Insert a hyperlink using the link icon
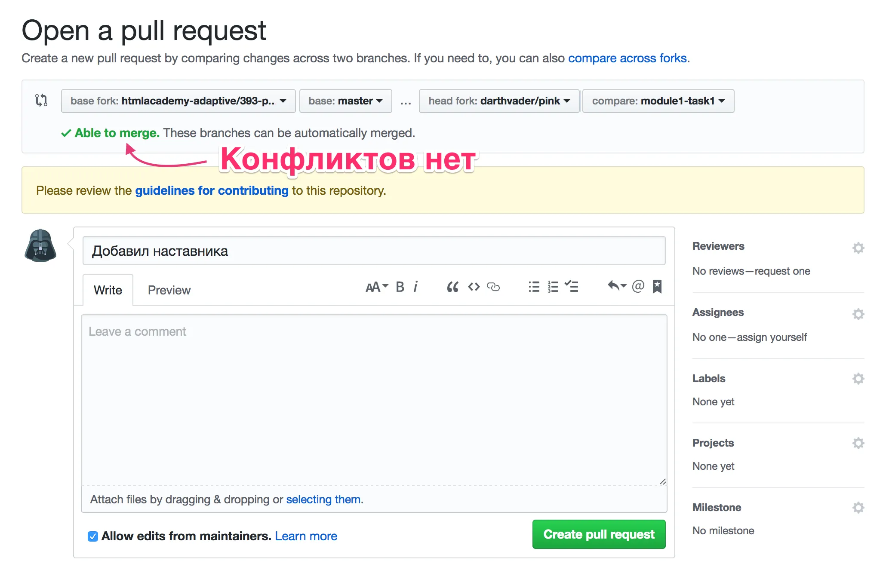The width and height of the screenshot is (886, 588). click(493, 287)
